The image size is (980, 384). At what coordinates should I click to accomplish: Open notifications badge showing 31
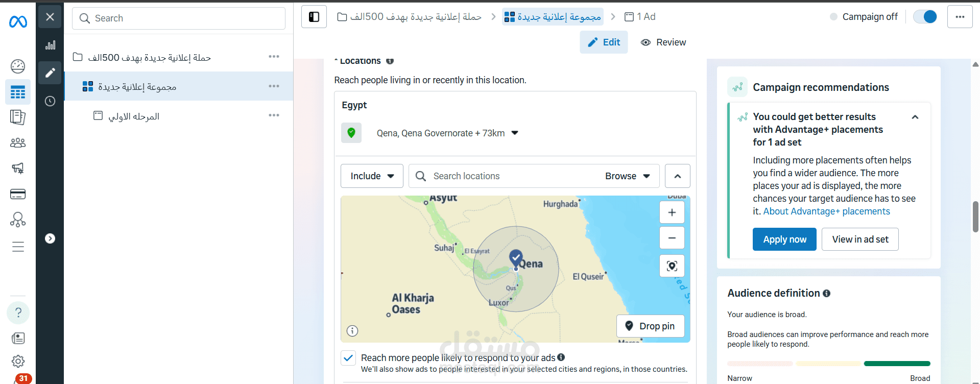23,378
